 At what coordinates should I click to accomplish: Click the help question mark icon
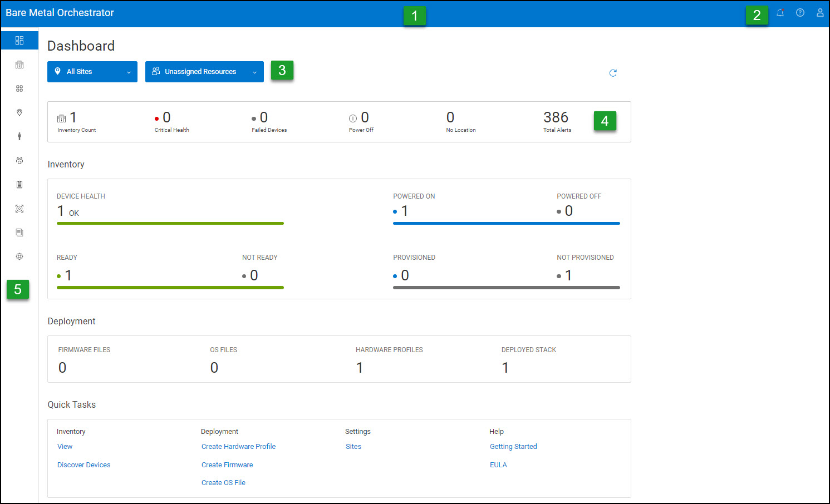click(800, 13)
